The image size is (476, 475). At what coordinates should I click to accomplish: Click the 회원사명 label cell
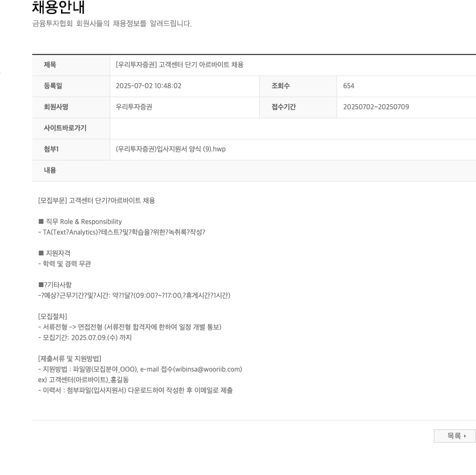[71, 107]
